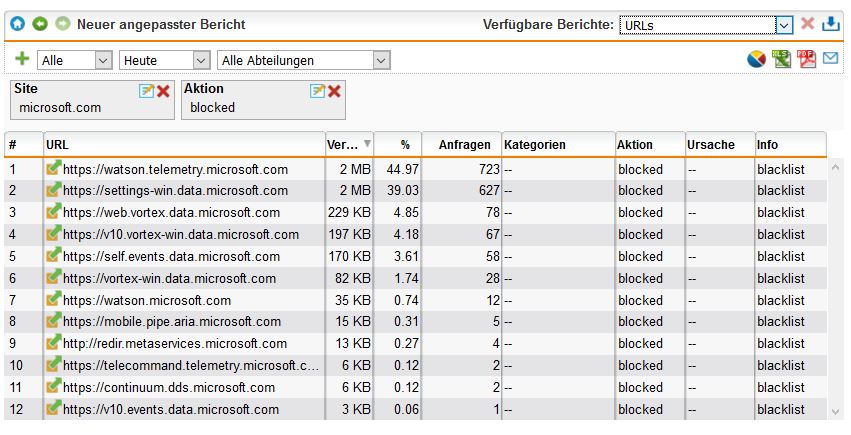Open the pie chart view
Image resolution: width=851 pixels, height=435 pixels.
(x=756, y=60)
